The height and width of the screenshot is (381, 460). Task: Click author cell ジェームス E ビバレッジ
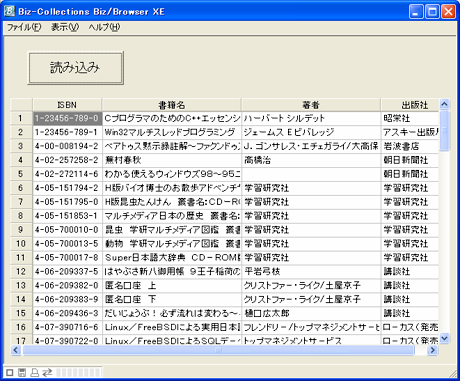coord(311,132)
